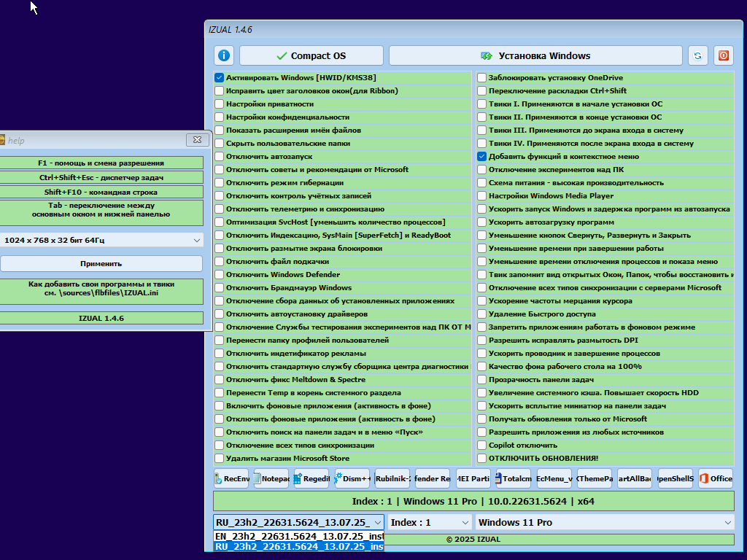Launch RecEnv tool

[x=231, y=478]
